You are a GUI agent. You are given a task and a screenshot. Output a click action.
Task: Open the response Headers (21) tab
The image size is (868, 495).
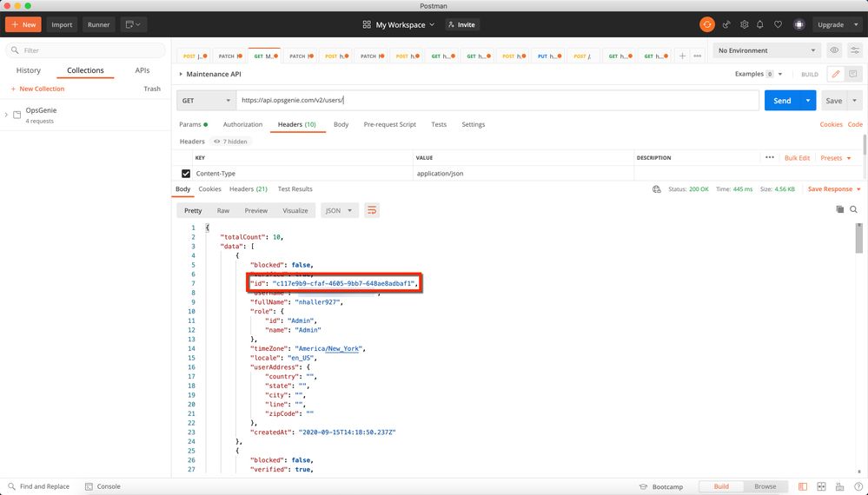tap(248, 189)
